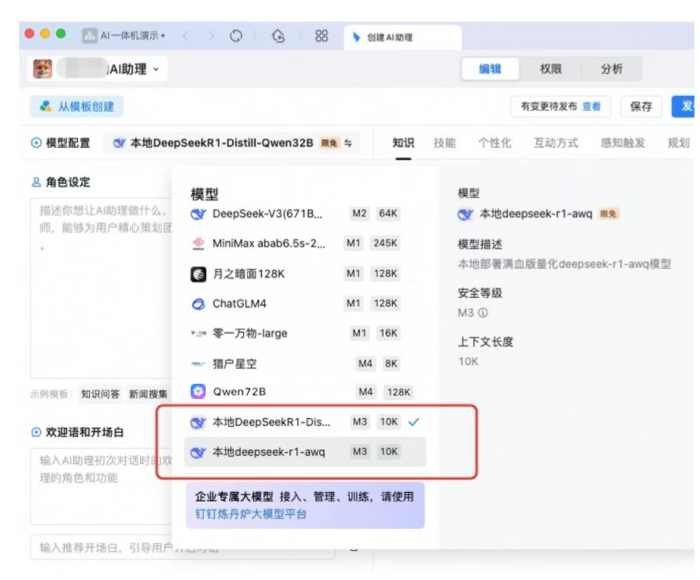Click the 零一万物-large model icon
This screenshot has width=700, height=580.
pos(198,333)
